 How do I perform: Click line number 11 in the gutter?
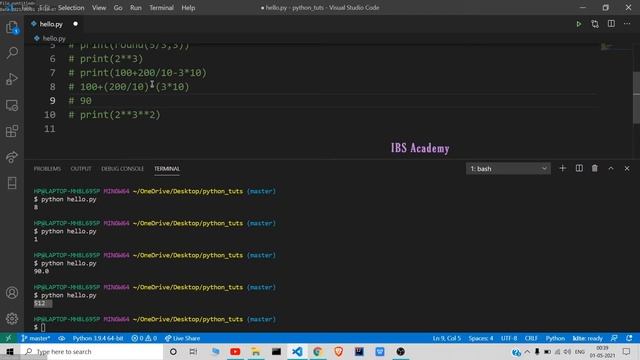point(50,129)
